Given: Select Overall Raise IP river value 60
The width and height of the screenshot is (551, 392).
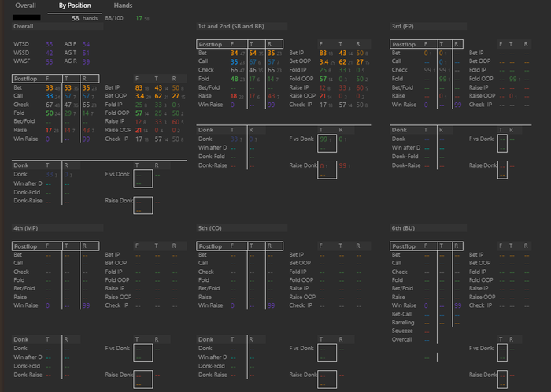Looking at the screenshot, I should click(x=174, y=121).
